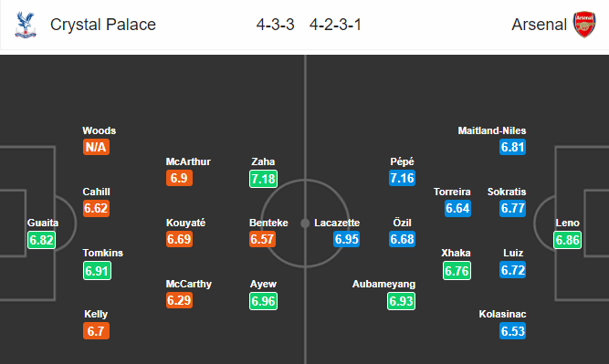
Task: Select Kolasinac's 6.53 rating badge
Action: tap(513, 331)
